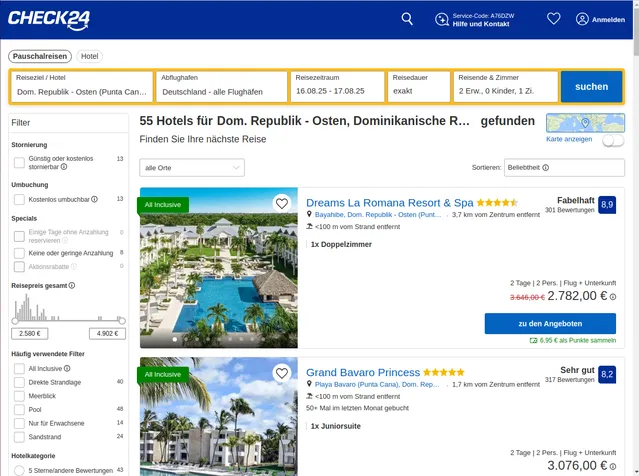Click the location pin icon for Bayahibe
The image size is (639, 476).
pyautogui.click(x=309, y=214)
